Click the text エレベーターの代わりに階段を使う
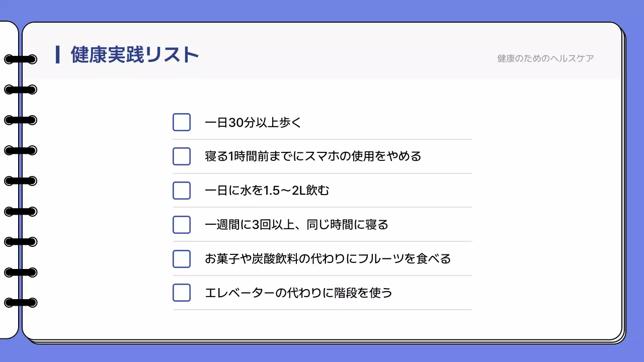 298,293
